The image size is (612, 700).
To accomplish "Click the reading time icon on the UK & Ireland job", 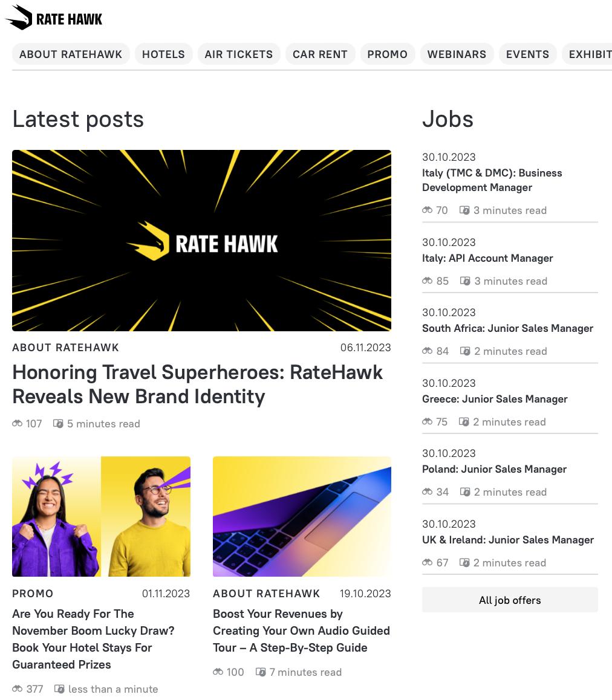I will [x=464, y=562].
